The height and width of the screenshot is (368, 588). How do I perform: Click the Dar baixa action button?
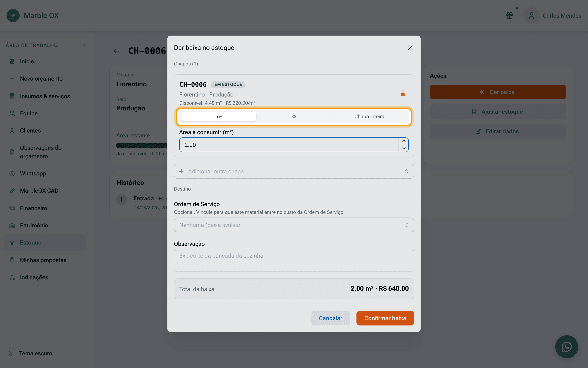pos(498,92)
